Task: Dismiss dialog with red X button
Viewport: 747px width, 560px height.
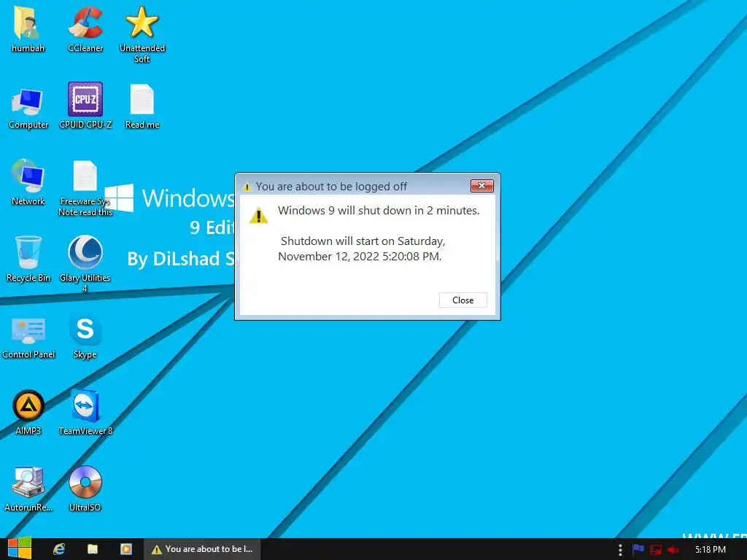Action: click(481, 186)
